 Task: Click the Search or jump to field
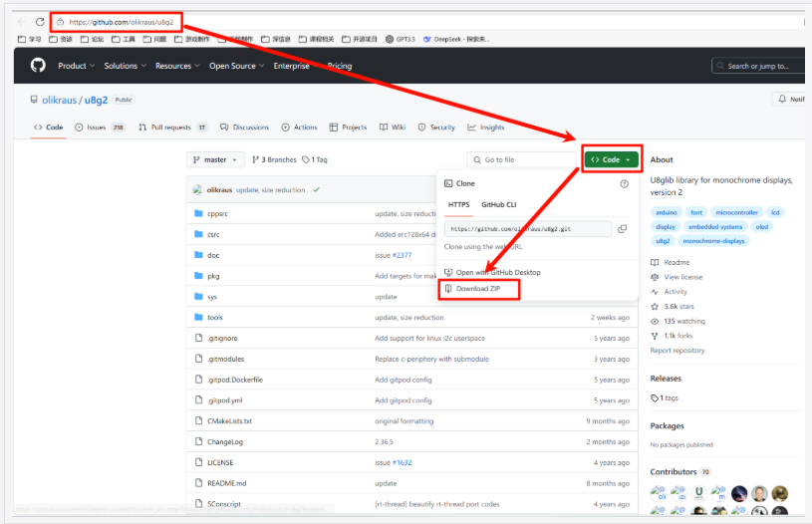758,66
